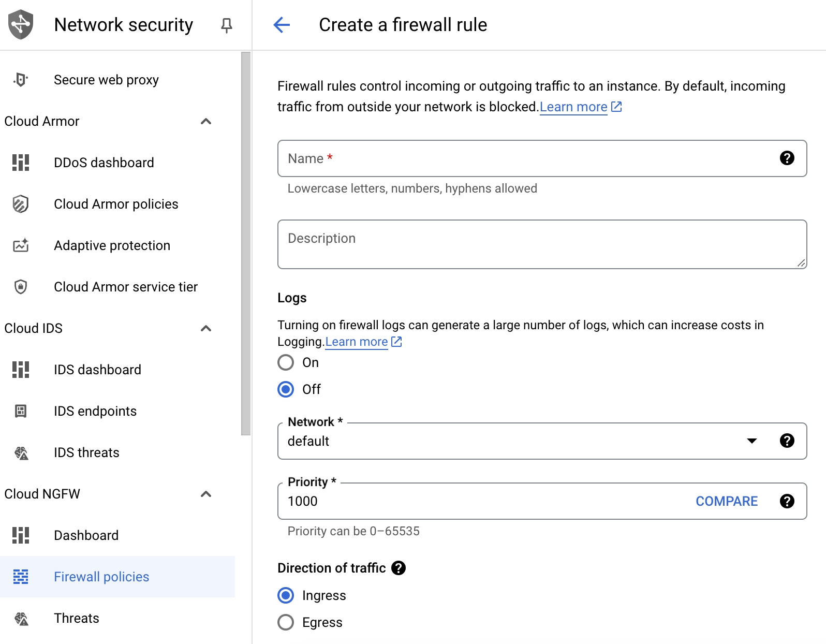Image resolution: width=826 pixels, height=644 pixels.
Task: Click the Cloud NGFW Threats icon
Action: (21, 619)
